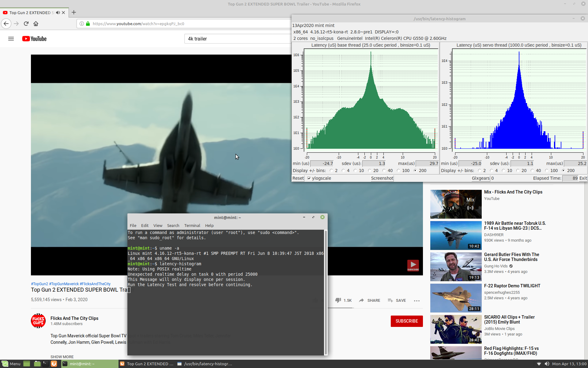Show the desktop from the panel

[x=27, y=364]
